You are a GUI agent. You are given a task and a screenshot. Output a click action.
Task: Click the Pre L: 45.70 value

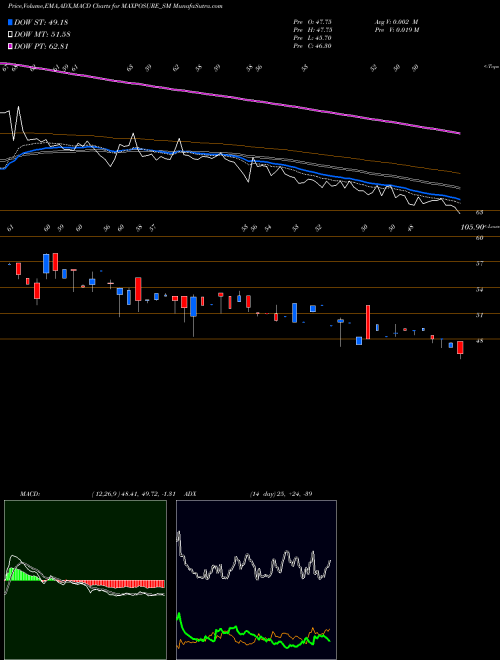click(313, 38)
